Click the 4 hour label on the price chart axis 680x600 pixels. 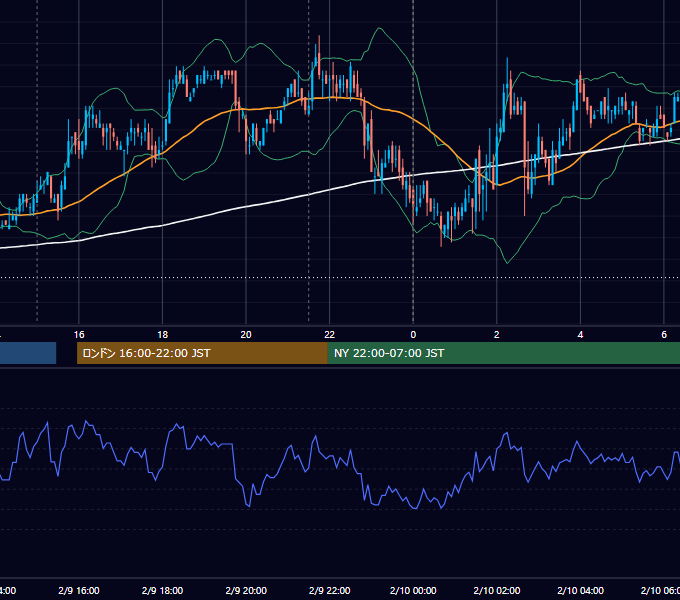[580, 335]
